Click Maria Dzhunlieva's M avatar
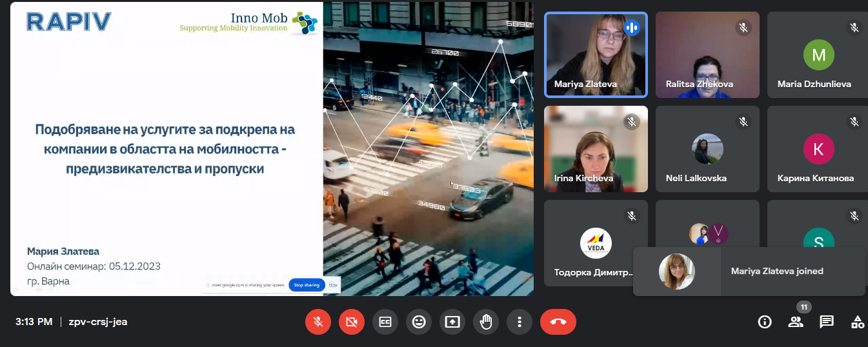This screenshot has height=347, width=868. 818,55
